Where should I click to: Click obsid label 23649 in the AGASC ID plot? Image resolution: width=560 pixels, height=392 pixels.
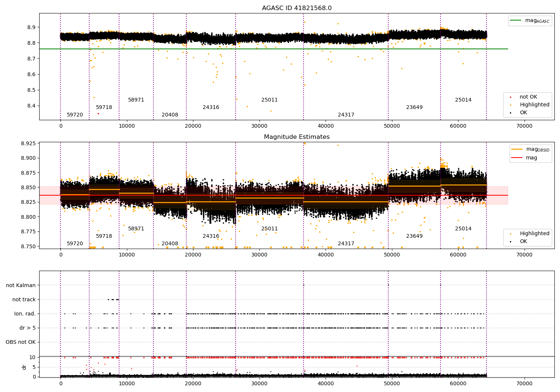tap(414, 107)
